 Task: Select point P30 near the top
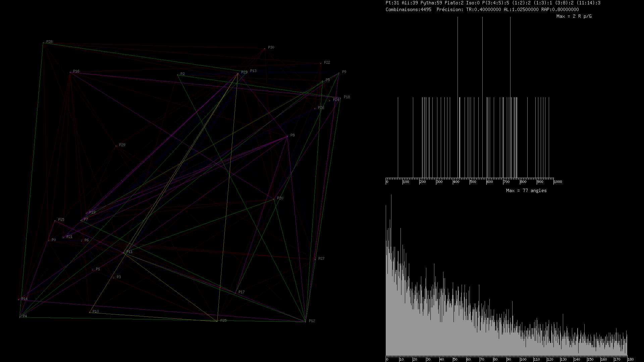click(265, 49)
